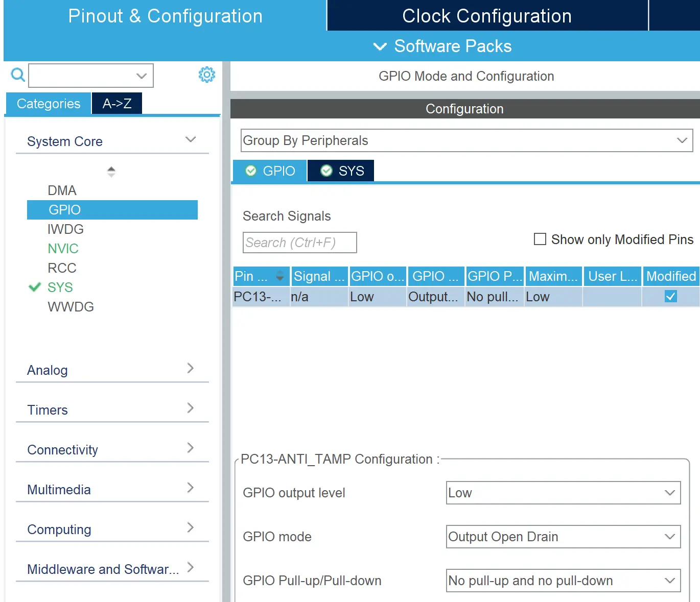Toggle the Modified checkbox for PC13
Image resolution: width=700 pixels, height=602 pixels.
tap(670, 297)
